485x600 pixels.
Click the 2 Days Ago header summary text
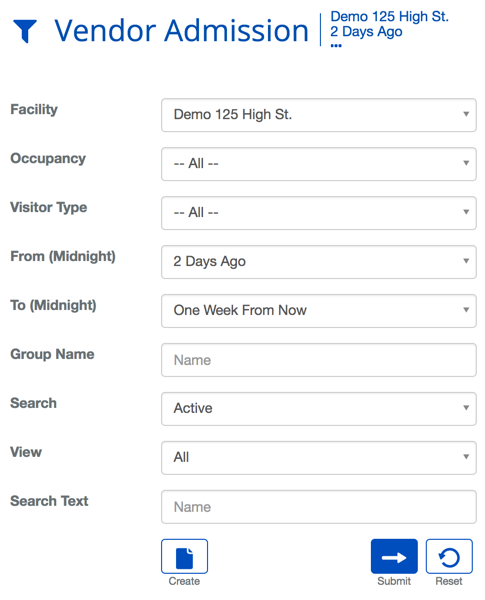pos(366,32)
